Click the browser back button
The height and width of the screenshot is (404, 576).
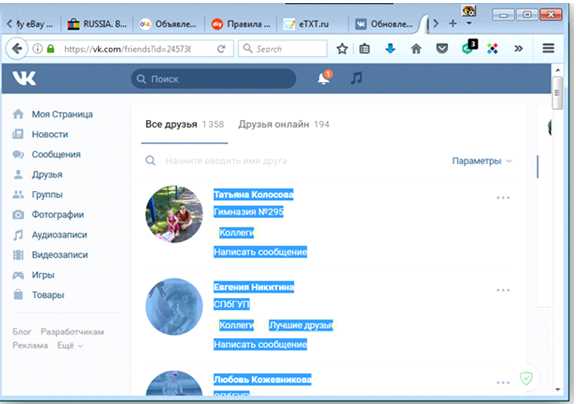tap(17, 48)
